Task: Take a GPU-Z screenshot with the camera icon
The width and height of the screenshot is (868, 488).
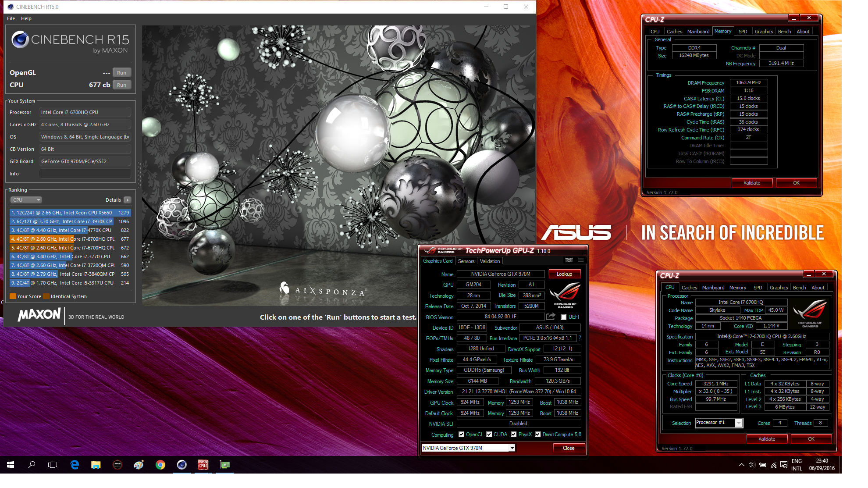Action: (x=569, y=260)
